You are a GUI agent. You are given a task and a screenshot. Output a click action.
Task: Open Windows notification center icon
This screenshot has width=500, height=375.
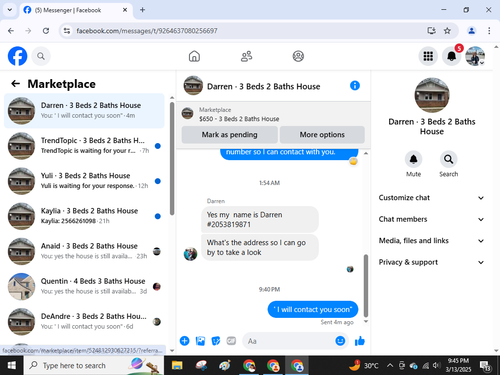[x=485, y=366]
